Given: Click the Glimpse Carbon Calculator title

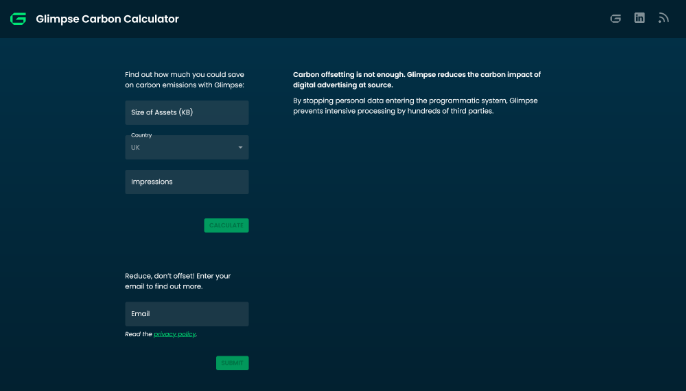Looking at the screenshot, I should click(107, 19).
